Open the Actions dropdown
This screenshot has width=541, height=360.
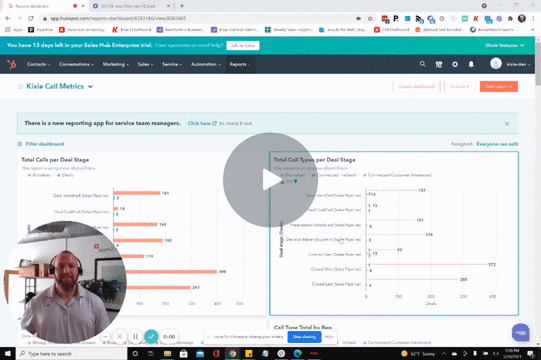(460, 87)
